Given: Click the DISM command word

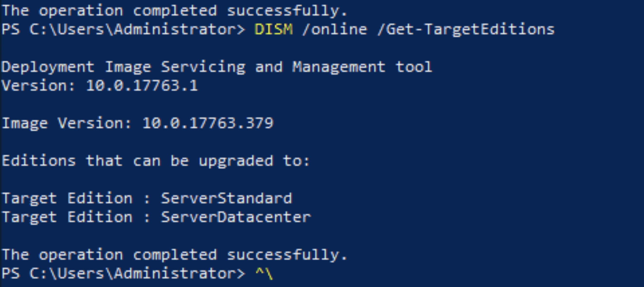Looking at the screenshot, I should coord(273,29).
